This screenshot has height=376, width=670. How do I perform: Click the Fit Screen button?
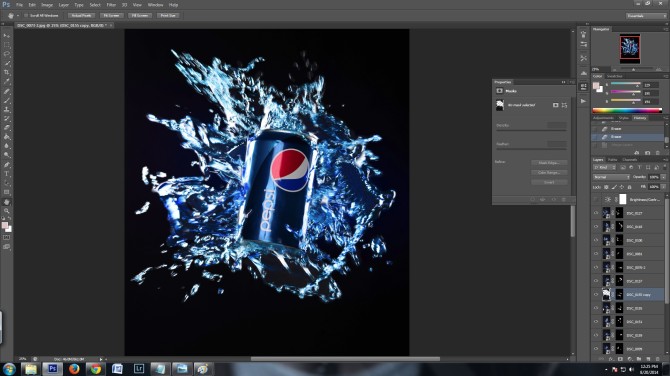pos(112,15)
